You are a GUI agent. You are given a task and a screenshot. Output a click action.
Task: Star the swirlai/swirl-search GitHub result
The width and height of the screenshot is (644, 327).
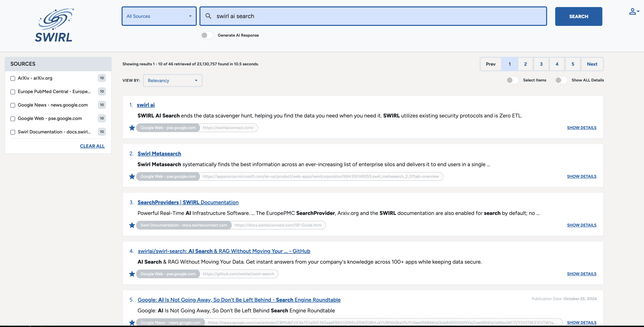point(132,274)
